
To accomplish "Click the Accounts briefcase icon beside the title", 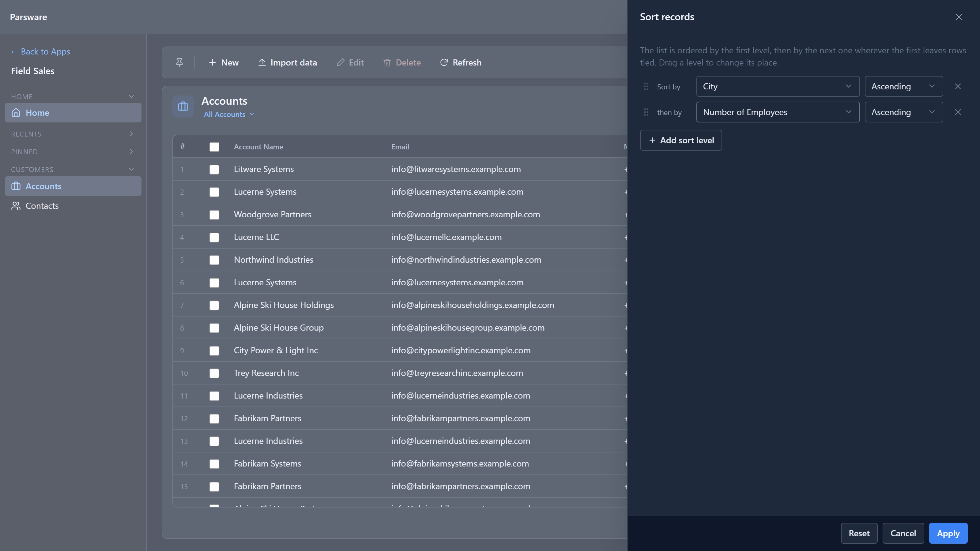I will [183, 107].
